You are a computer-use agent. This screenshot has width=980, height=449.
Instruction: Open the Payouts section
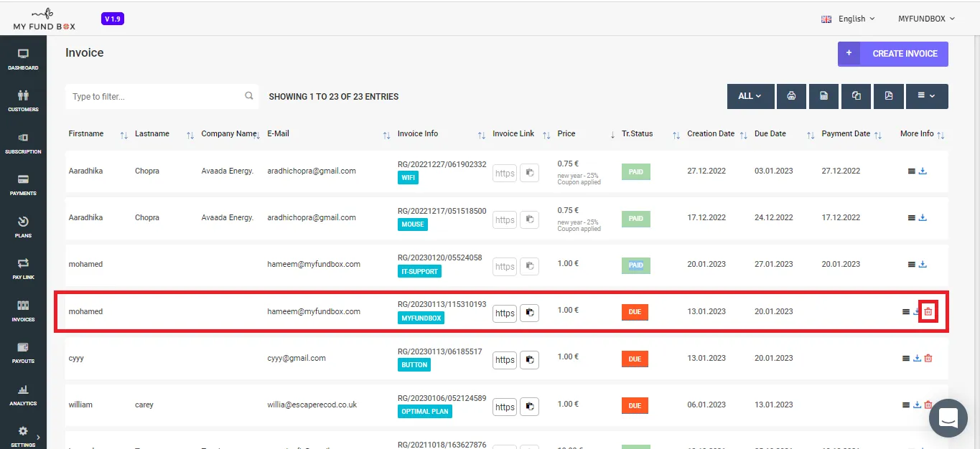tap(23, 353)
